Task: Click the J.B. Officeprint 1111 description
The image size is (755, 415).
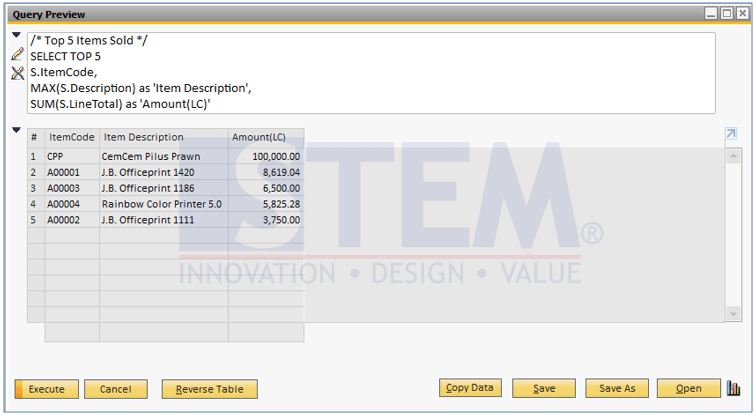Action: click(164, 220)
